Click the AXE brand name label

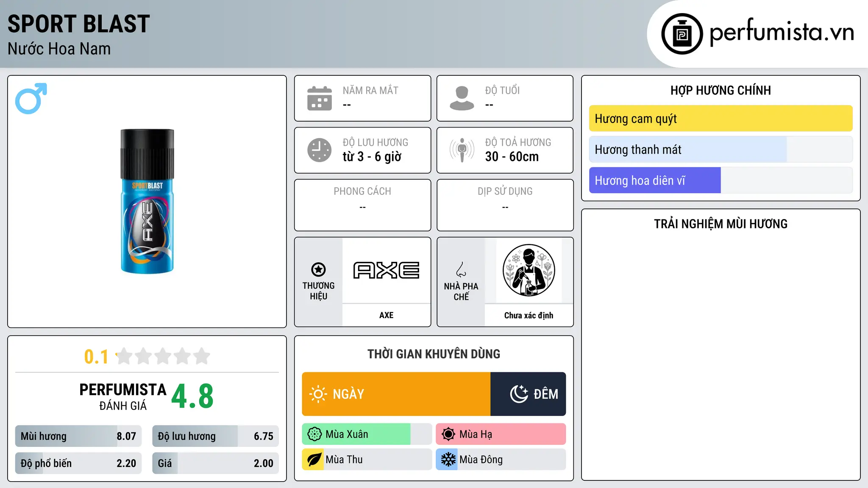click(x=386, y=315)
